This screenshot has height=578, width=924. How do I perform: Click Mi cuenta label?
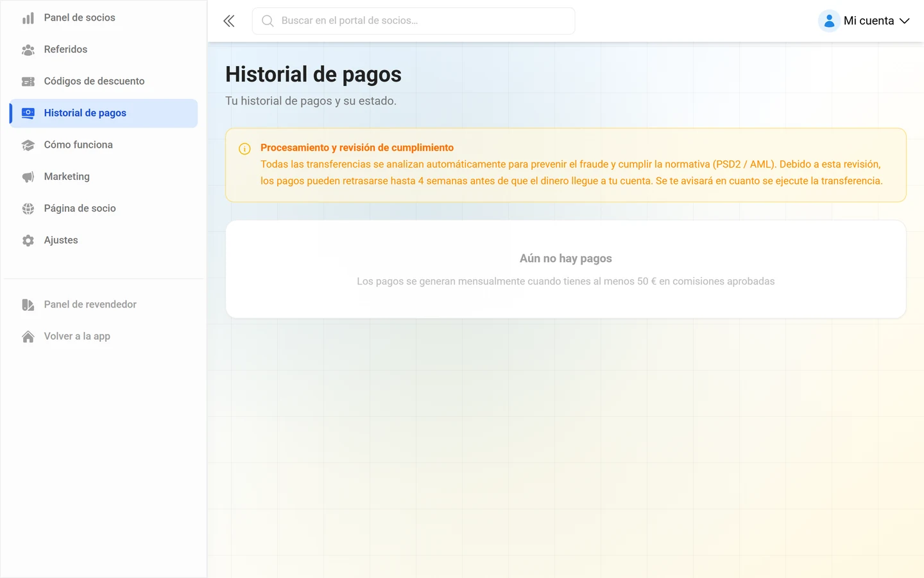869,21
